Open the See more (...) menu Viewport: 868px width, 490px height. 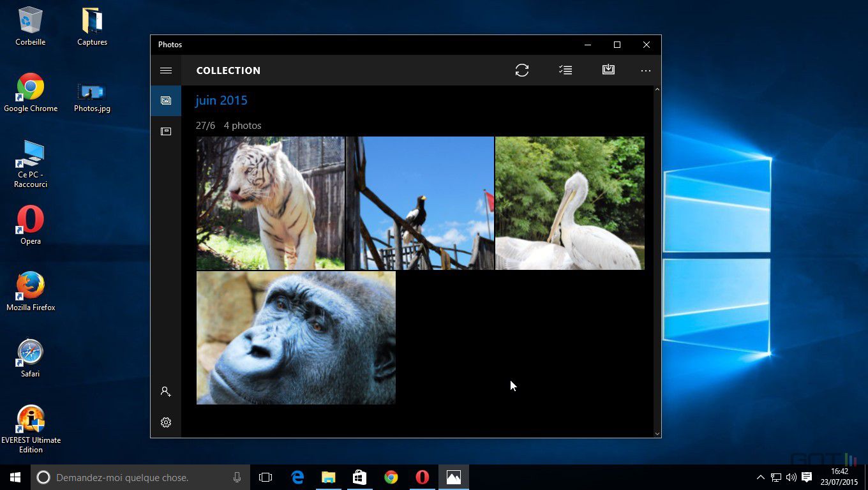pos(645,70)
